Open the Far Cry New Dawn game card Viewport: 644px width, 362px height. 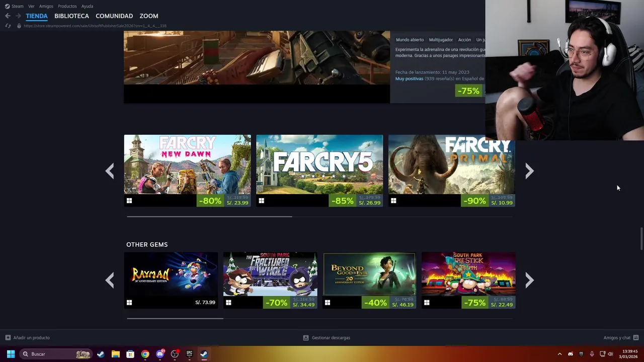187,170
